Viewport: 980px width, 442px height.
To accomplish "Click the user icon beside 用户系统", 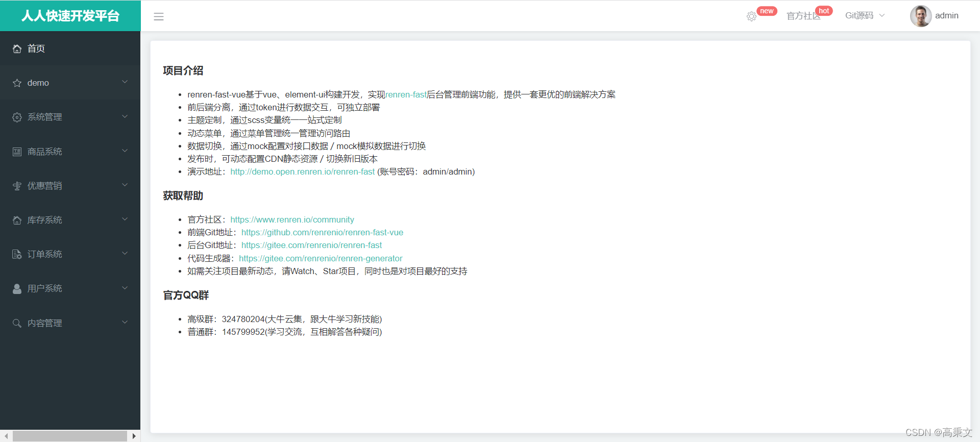I will (x=17, y=288).
